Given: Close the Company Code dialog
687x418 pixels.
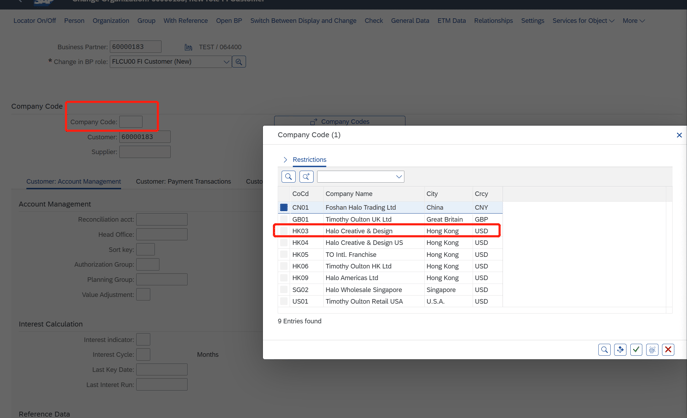Looking at the screenshot, I should click(x=679, y=135).
